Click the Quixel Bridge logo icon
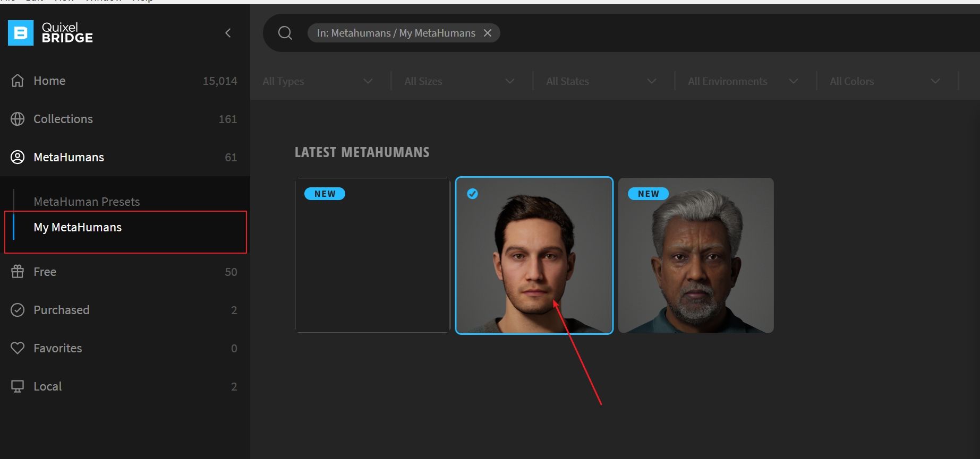The height and width of the screenshot is (459, 980). pos(21,33)
